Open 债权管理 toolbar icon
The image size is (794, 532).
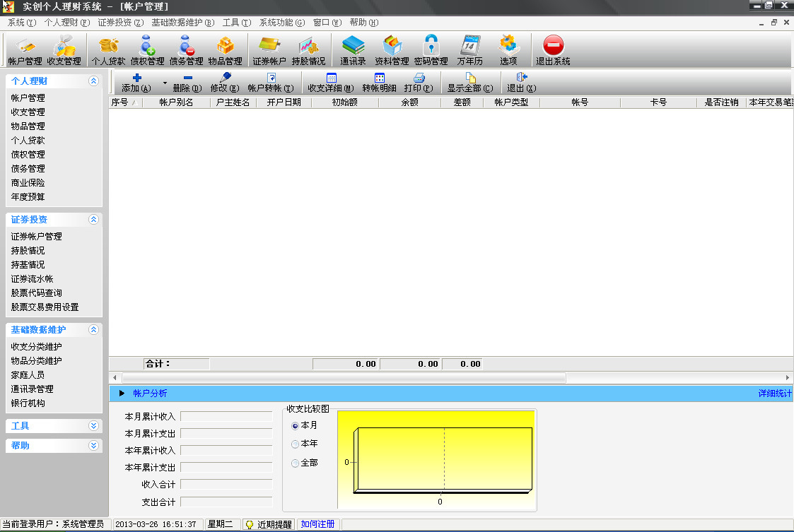click(x=147, y=50)
